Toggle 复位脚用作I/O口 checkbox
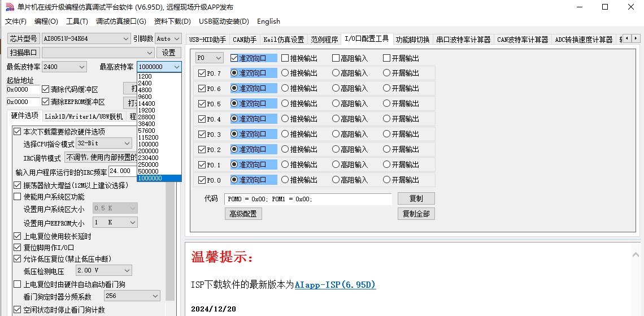Viewport: 644px width, 316px height. (18, 248)
